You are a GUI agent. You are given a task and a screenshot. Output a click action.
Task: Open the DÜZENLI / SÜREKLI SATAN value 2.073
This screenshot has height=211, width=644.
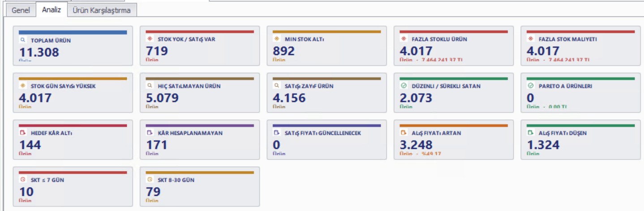[x=416, y=98]
